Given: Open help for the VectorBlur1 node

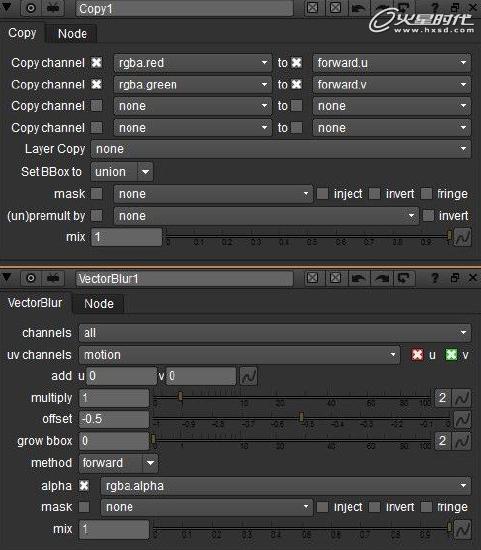Looking at the screenshot, I should coord(435,279).
